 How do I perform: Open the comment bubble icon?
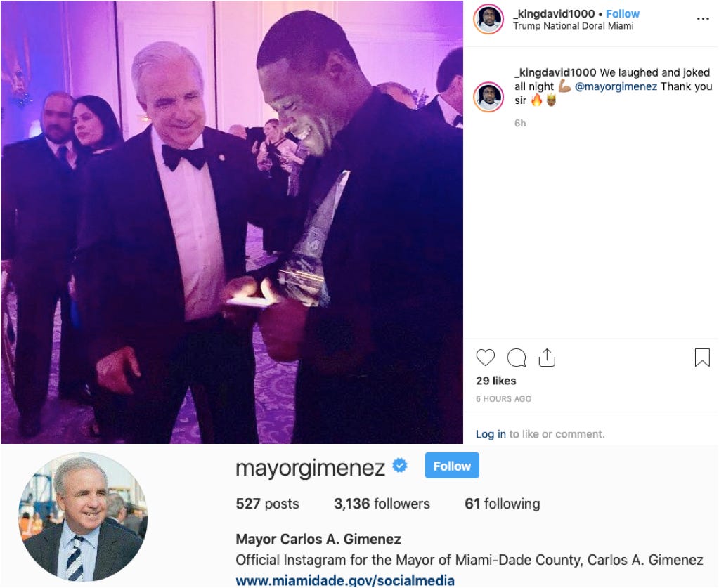click(517, 358)
